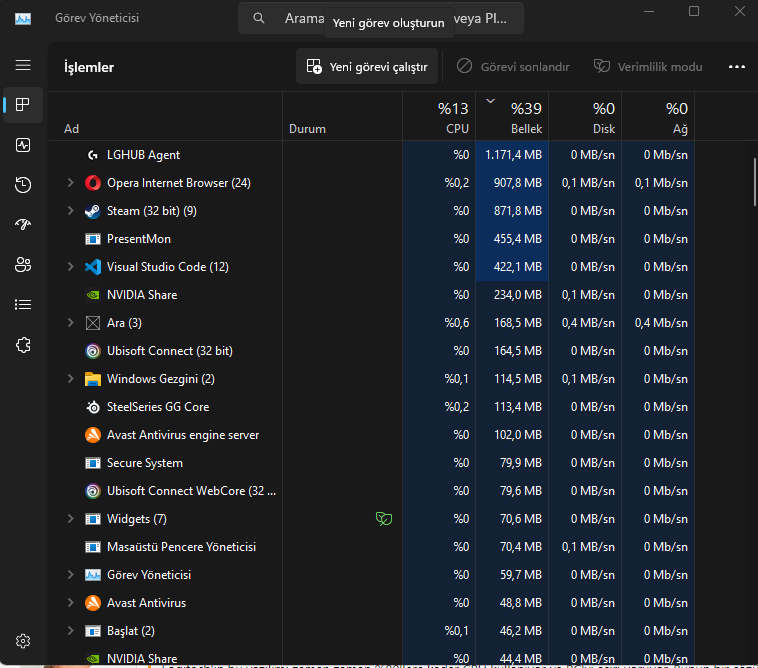Expand Steam (32 bit) (9) group
This screenshot has height=668, width=758.
tap(71, 211)
